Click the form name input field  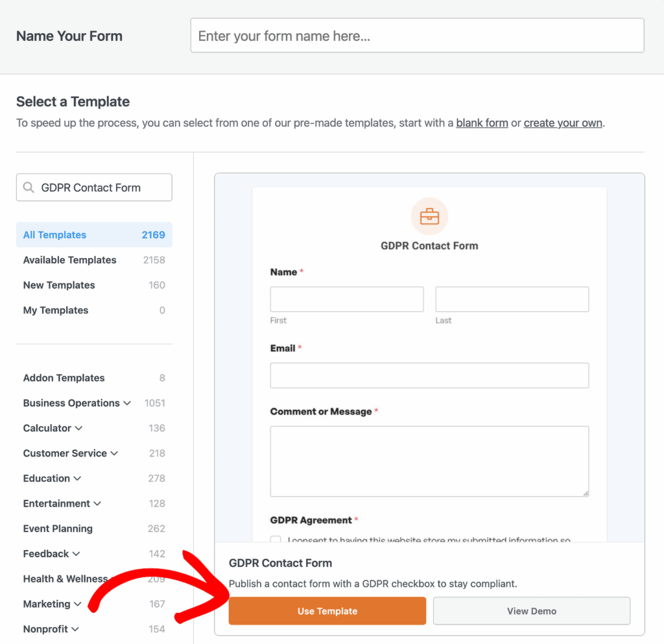(417, 36)
